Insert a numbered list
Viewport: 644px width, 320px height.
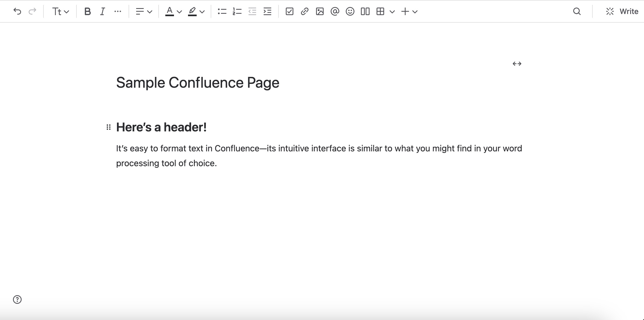pos(237,11)
